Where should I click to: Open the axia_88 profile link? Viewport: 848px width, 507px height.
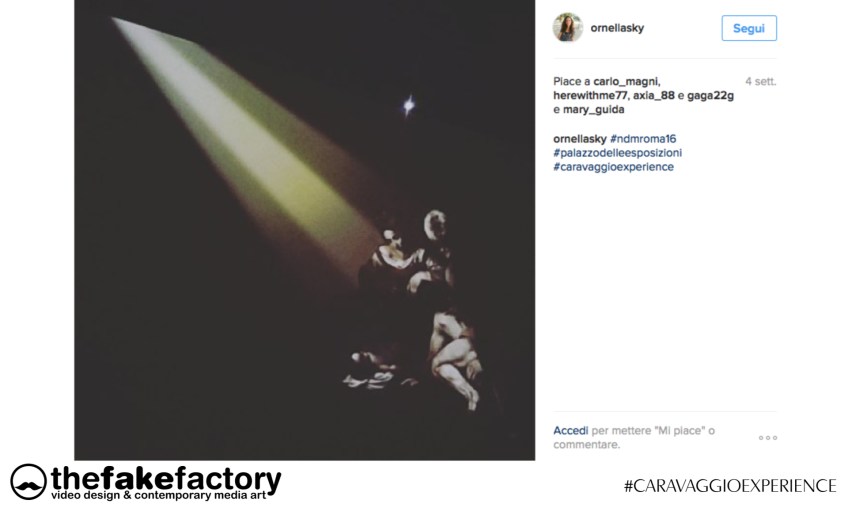(653, 96)
